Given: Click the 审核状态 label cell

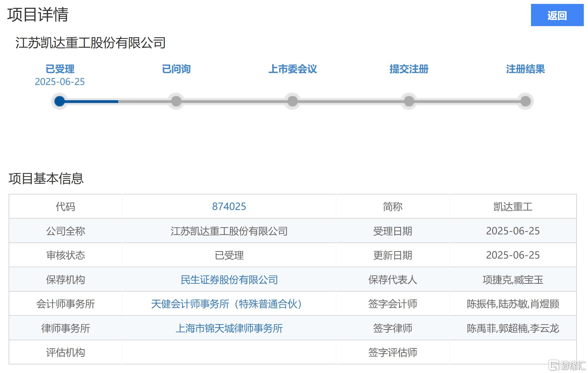Looking at the screenshot, I should 66,255.
